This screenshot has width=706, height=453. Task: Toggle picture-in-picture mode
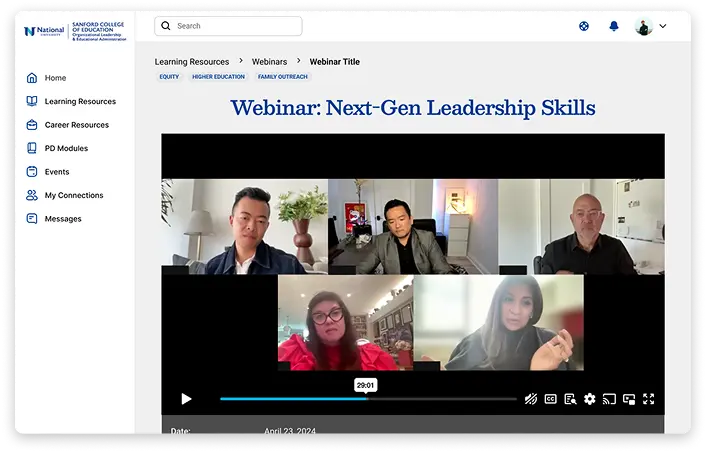pos(629,399)
